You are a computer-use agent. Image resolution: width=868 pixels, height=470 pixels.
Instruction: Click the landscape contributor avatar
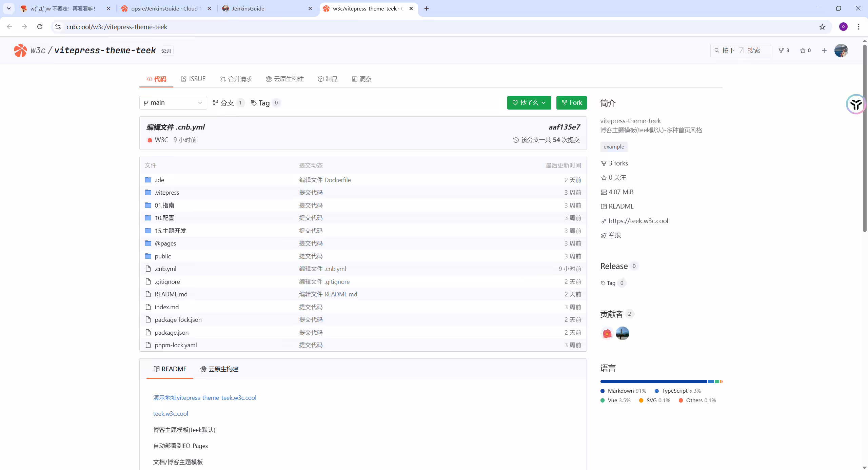click(x=623, y=333)
